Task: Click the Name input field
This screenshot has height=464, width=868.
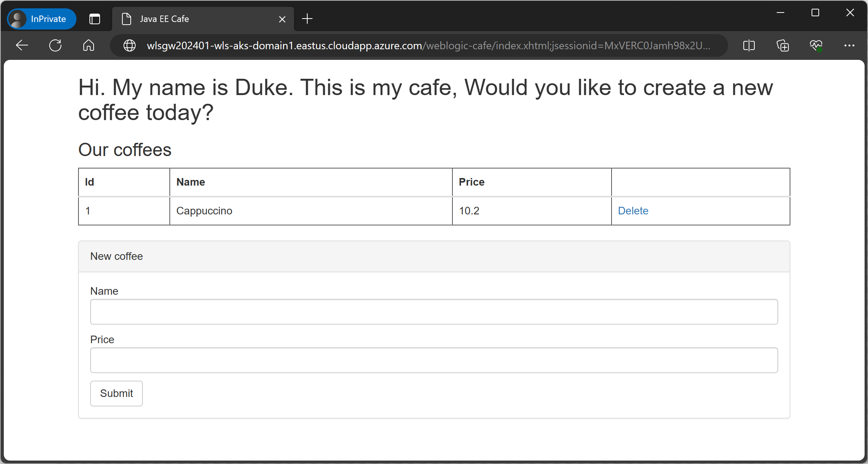Action: [433, 311]
